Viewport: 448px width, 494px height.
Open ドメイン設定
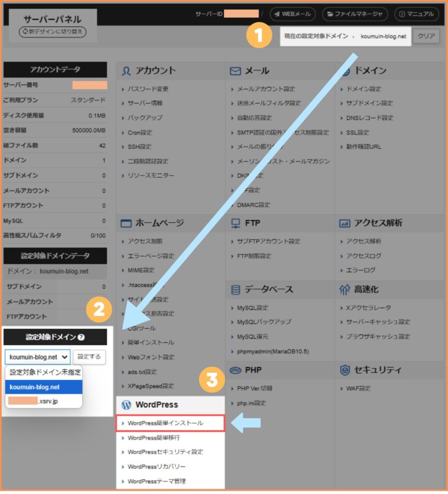[x=364, y=89]
